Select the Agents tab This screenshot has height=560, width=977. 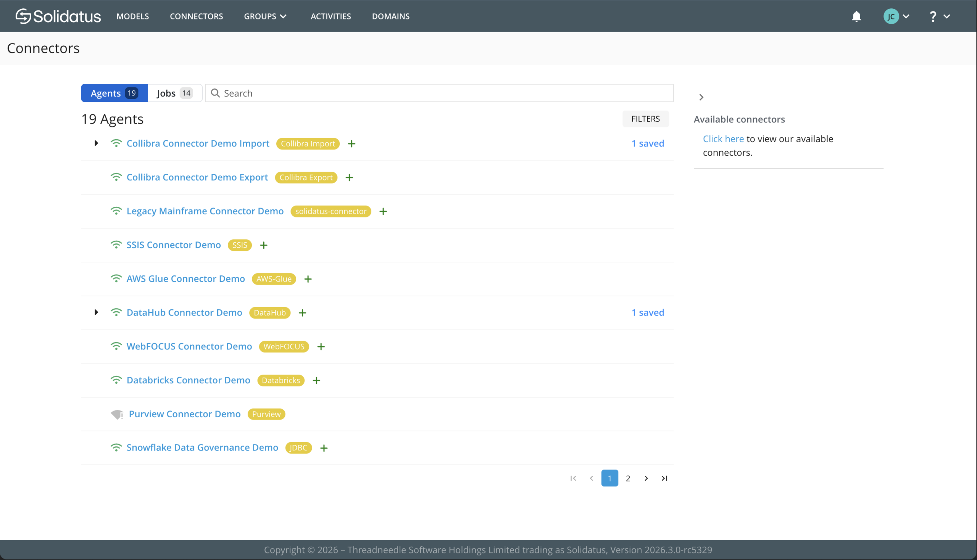tap(114, 93)
